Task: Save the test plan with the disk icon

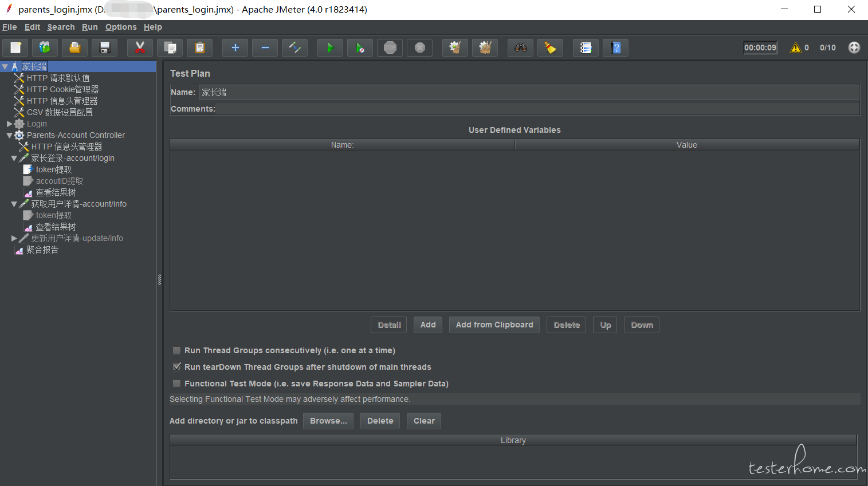Action: [105, 48]
